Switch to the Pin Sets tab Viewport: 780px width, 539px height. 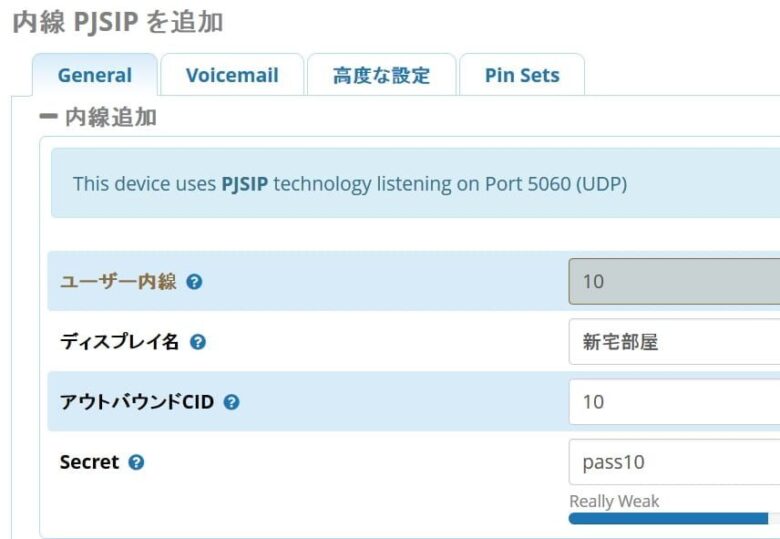point(521,75)
